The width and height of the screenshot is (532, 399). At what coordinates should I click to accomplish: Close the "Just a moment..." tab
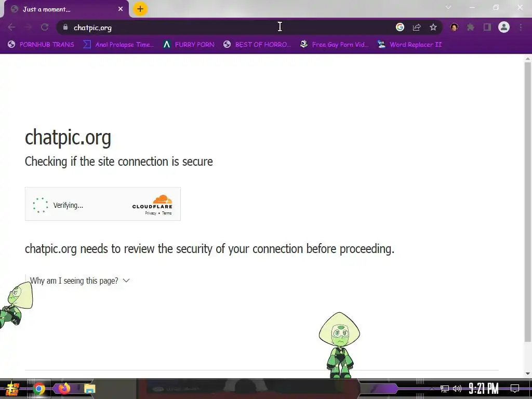121,9
